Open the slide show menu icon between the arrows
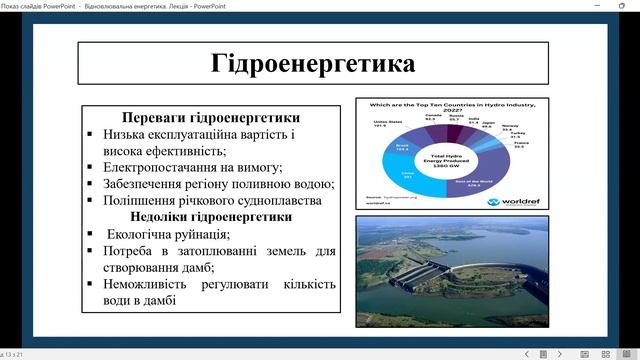The height and width of the screenshot is (360, 640). 543,354
